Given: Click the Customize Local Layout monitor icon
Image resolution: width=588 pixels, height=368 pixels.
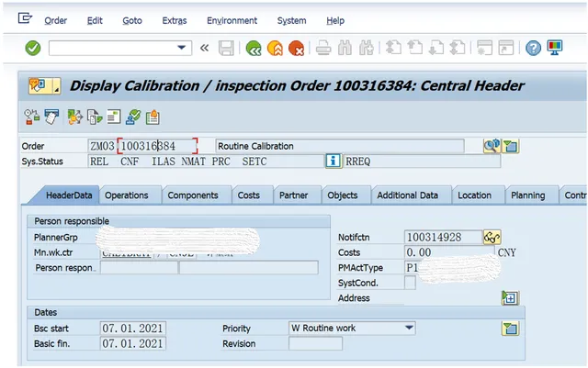Looking at the screenshot, I should pos(555,48).
